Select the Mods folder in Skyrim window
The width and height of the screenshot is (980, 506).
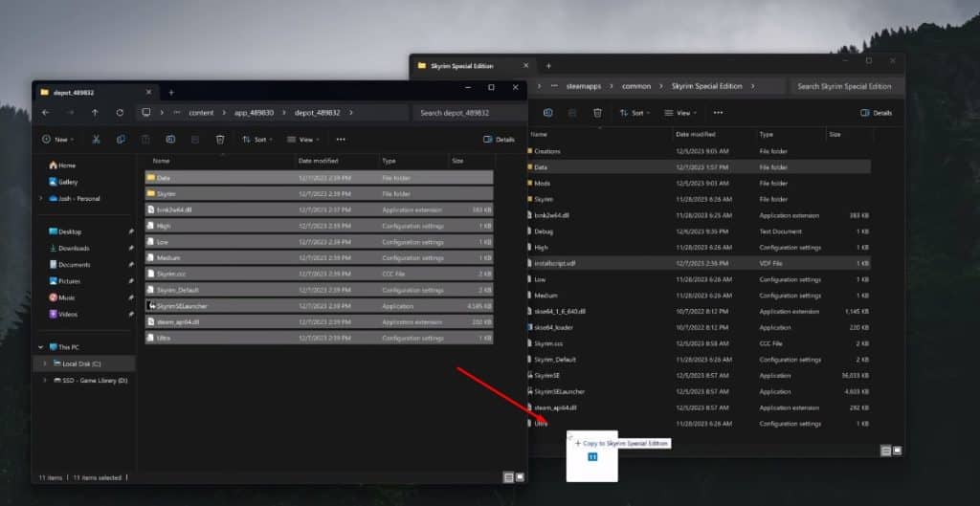[x=699, y=183]
